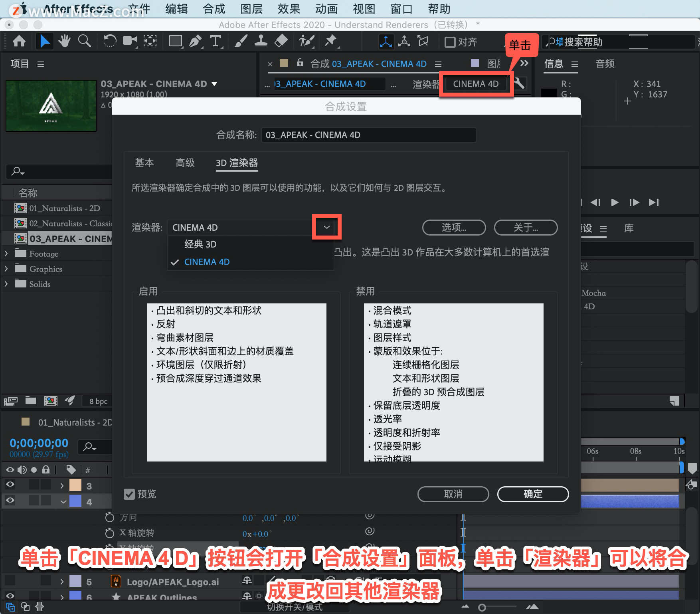The image size is (700, 614).
Task: Open the 效果 menu
Action: click(x=289, y=9)
